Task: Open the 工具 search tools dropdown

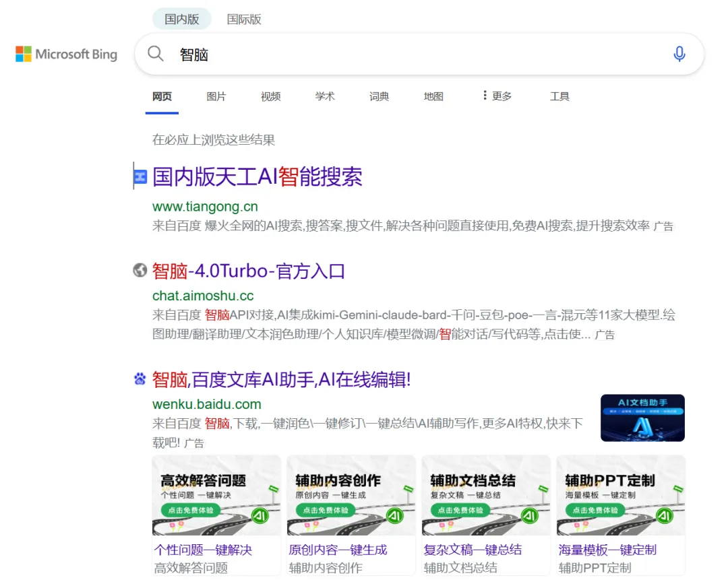Action: (559, 96)
